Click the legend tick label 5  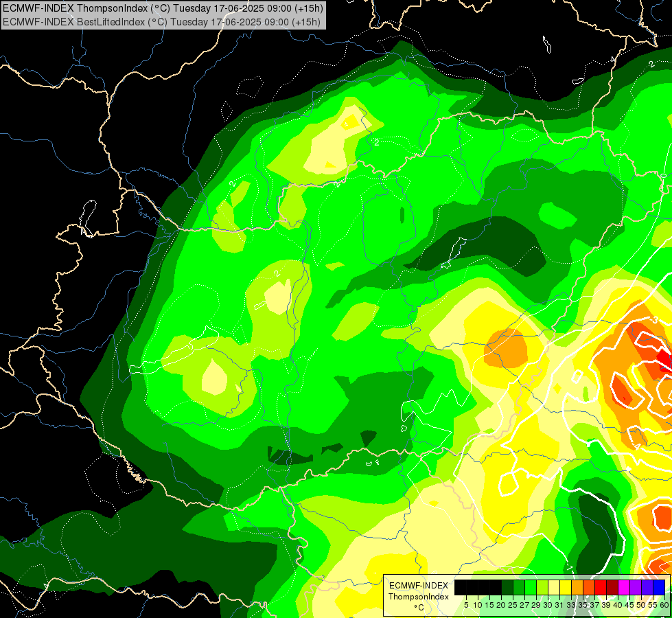[x=466, y=605]
